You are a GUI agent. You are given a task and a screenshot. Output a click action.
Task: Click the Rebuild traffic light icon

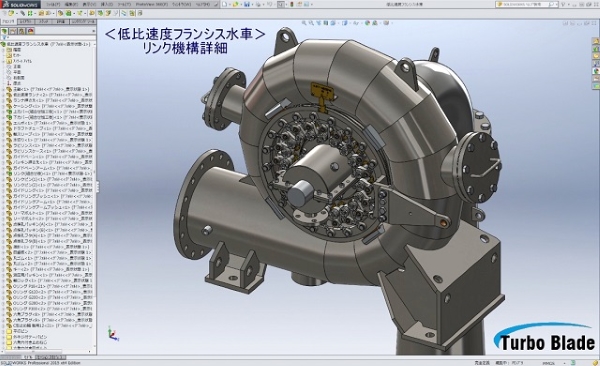pos(292,5)
